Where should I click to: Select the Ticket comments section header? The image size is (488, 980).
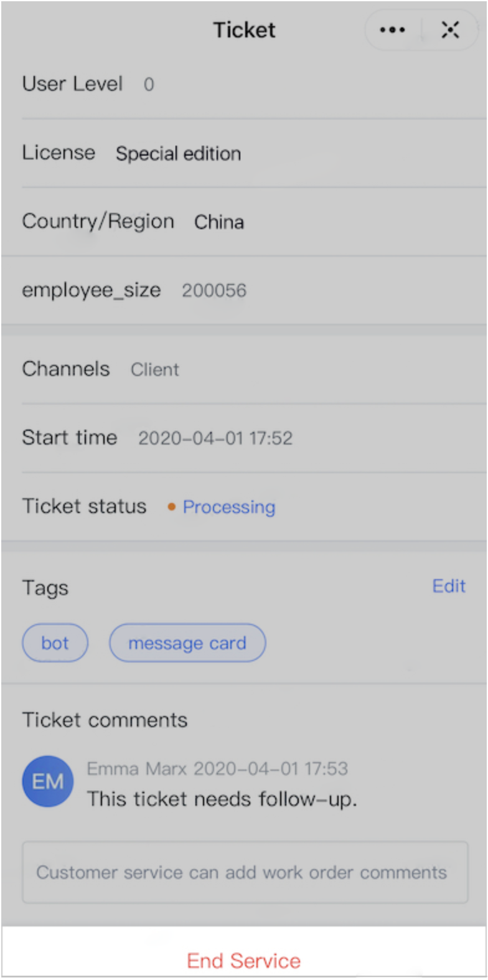tap(105, 720)
